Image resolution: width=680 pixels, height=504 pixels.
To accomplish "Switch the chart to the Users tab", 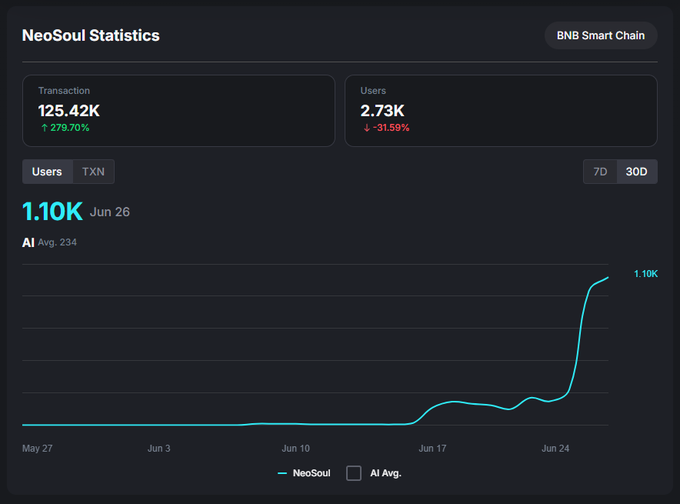I will click(x=47, y=172).
